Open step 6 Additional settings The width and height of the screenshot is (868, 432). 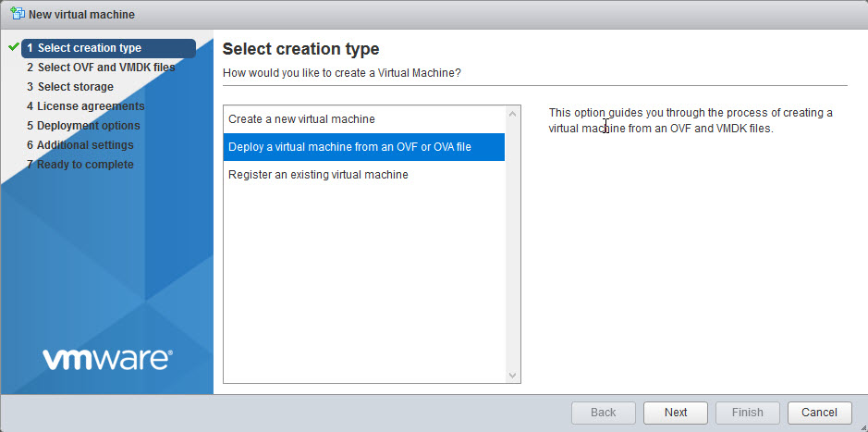pyautogui.click(x=79, y=145)
